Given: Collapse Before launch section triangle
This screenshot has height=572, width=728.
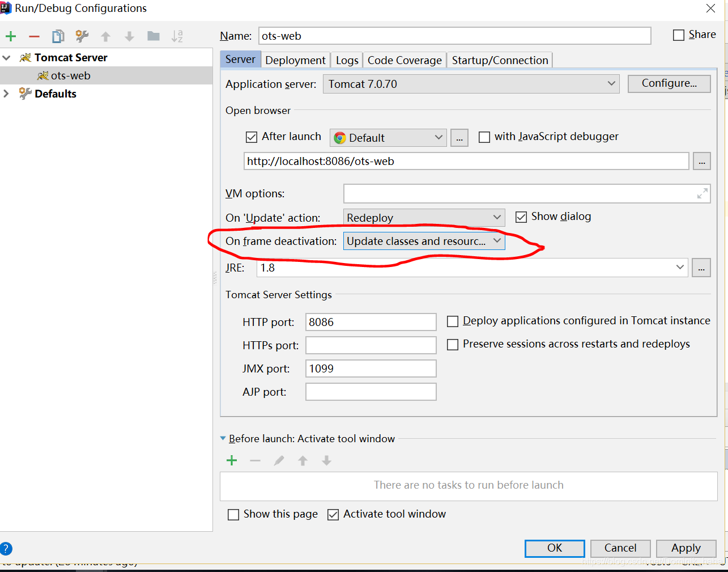Looking at the screenshot, I should pos(223,438).
